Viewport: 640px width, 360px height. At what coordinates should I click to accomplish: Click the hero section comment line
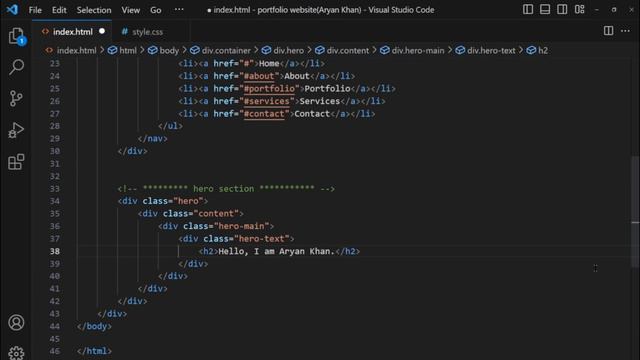pos(226,189)
